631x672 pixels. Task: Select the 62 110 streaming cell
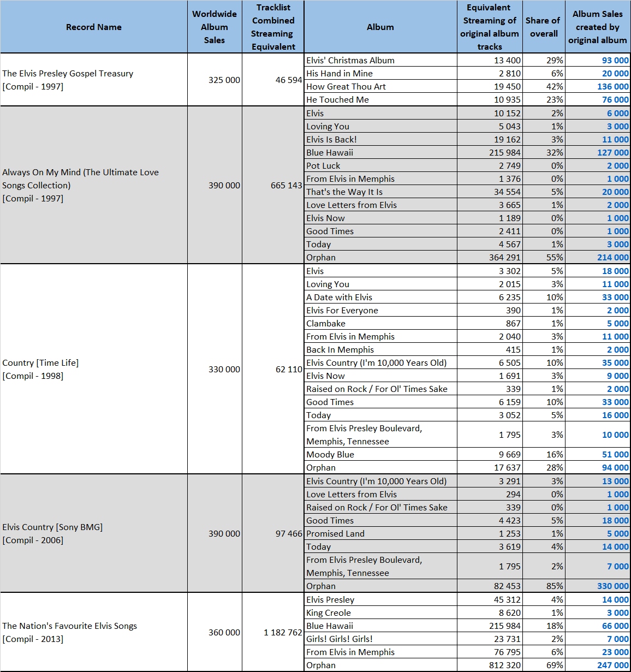coord(273,369)
